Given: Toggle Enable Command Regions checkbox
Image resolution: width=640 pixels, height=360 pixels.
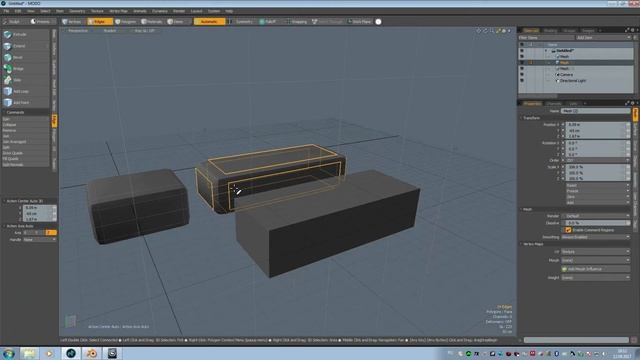Looking at the screenshot, I should pos(568,230).
